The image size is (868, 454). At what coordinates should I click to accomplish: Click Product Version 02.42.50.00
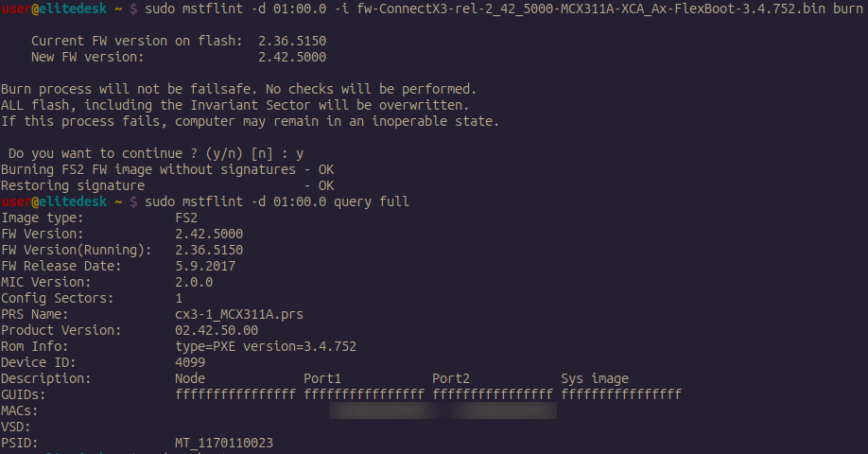(x=217, y=330)
